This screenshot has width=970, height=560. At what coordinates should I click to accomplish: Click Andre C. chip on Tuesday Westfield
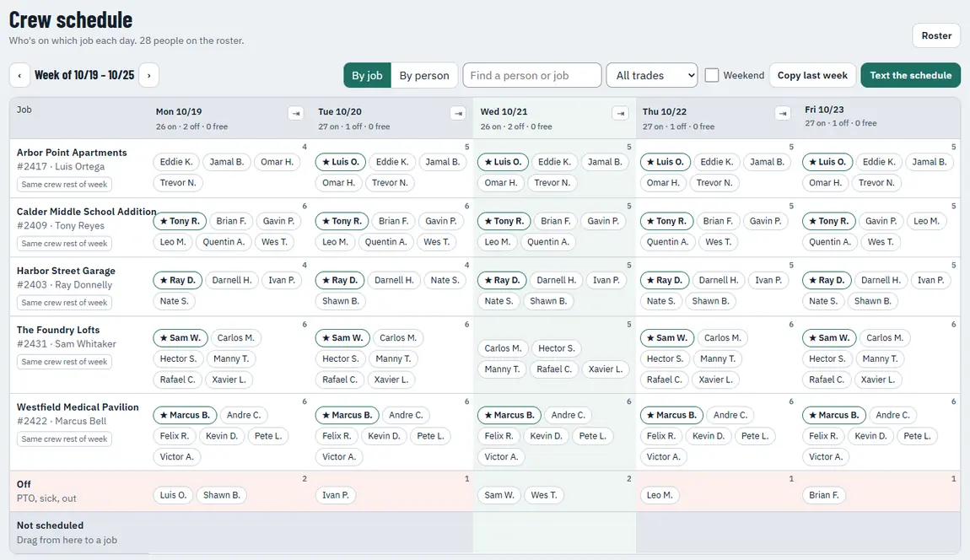click(x=406, y=415)
